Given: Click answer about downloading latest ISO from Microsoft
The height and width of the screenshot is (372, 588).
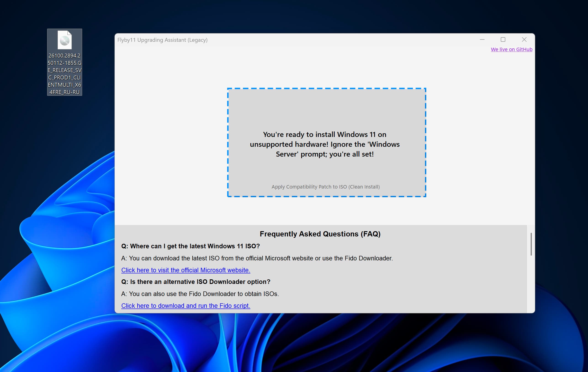Looking at the screenshot, I should coord(257,258).
